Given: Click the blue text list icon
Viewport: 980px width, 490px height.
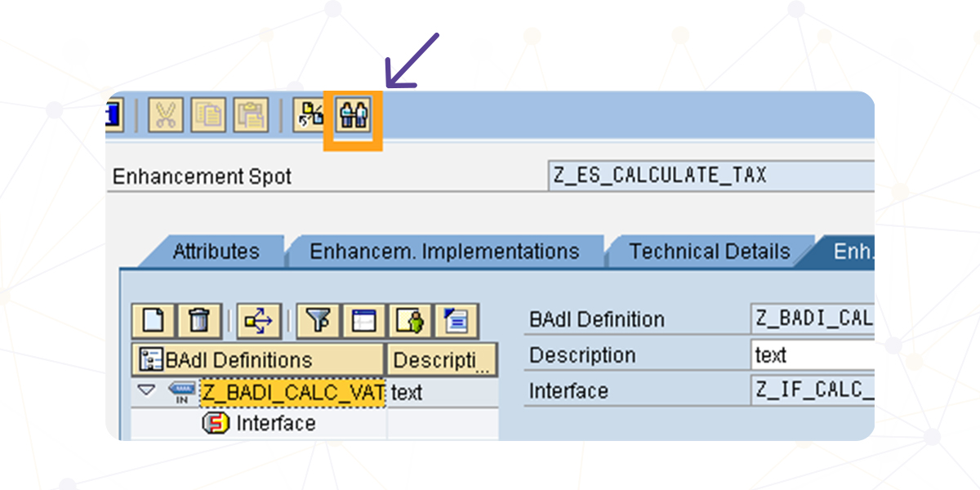Looking at the screenshot, I should pos(456,321).
